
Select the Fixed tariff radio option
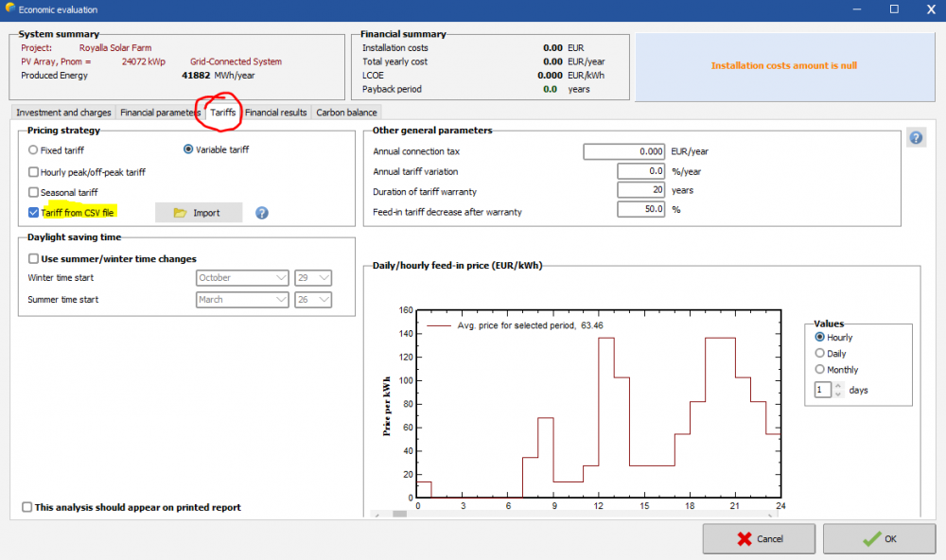pyautogui.click(x=34, y=149)
